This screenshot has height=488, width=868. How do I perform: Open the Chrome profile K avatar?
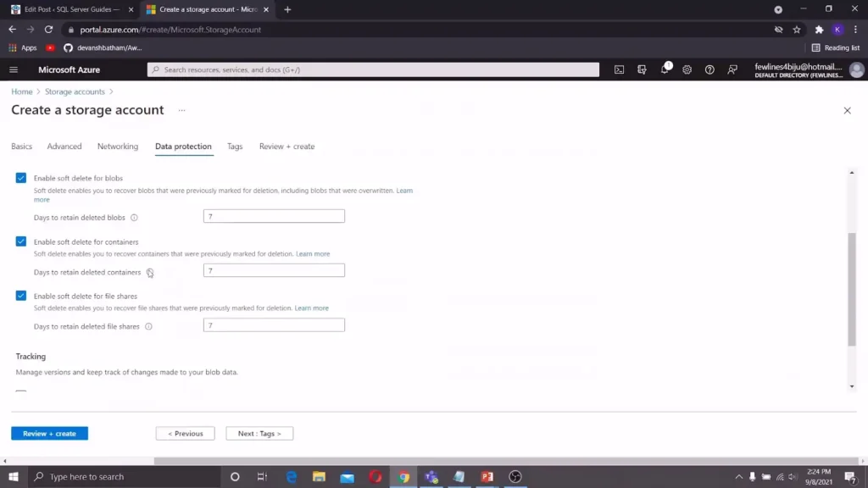837,30
